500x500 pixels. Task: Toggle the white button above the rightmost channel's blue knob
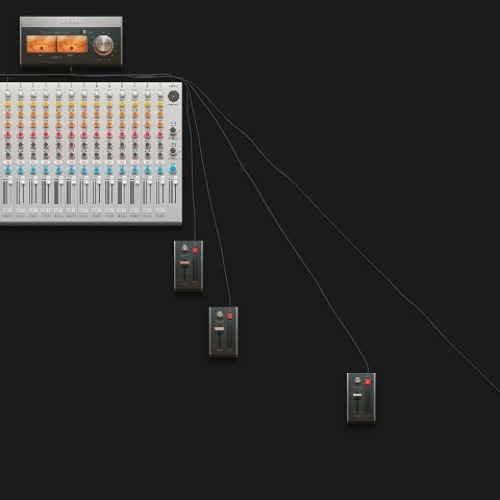(160, 162)
